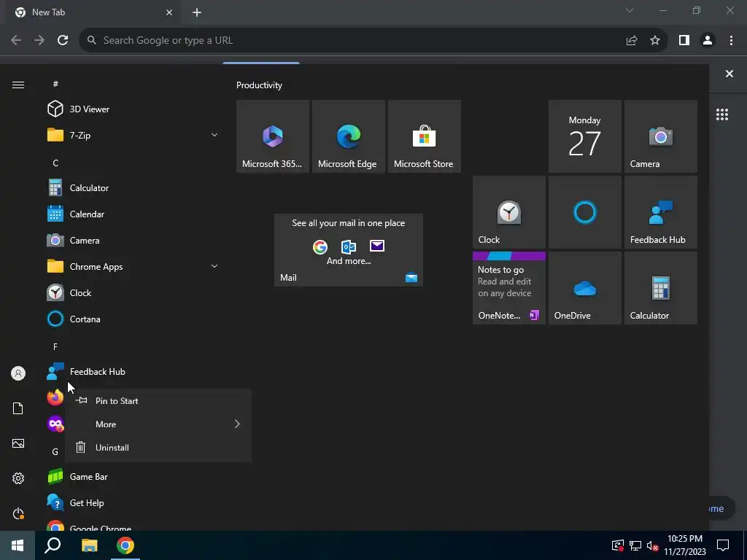Share this page from Chrome's address bar
747x560 pixels.
pyautogui.click(x=632, y=41)
